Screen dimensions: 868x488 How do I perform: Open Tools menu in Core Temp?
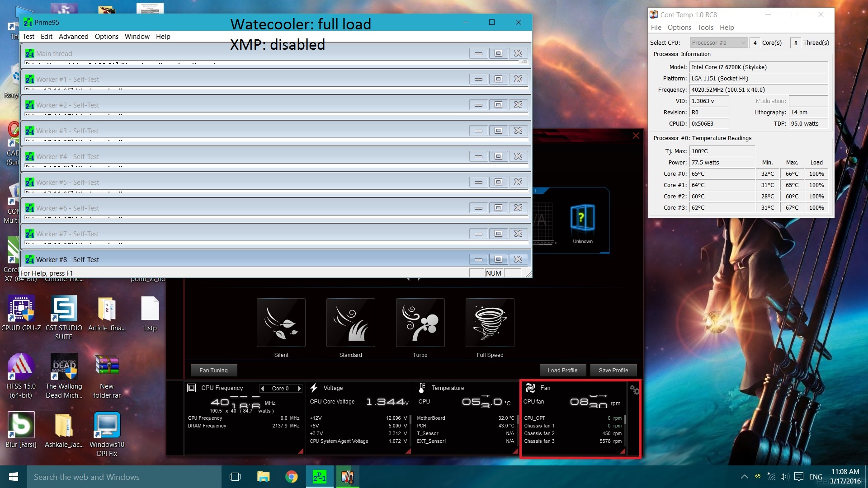(705, 28)
